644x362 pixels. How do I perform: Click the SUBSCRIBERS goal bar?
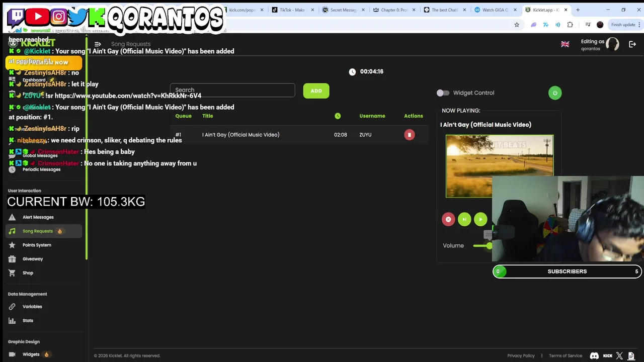pyautogui.click(x=567, y=271)
